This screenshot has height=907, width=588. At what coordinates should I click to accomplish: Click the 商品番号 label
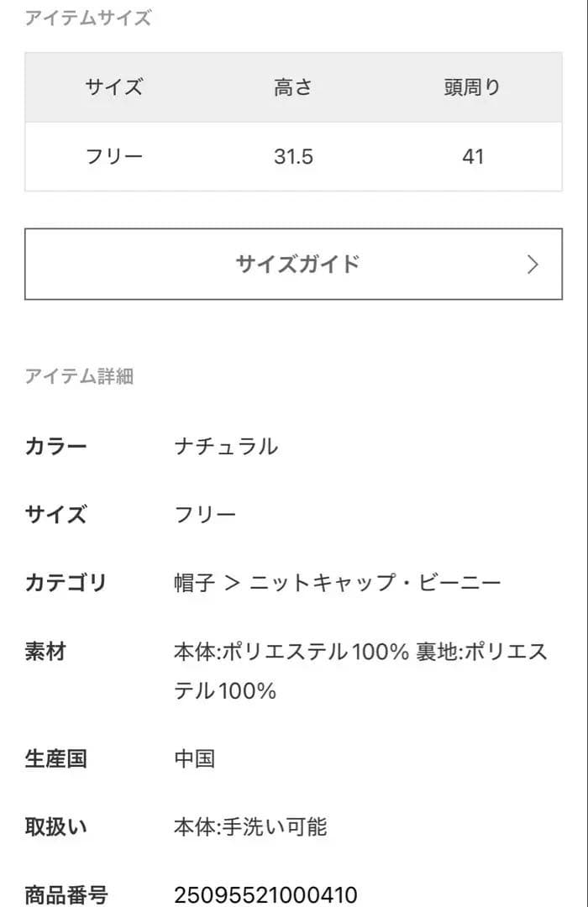tap(66, 894)
